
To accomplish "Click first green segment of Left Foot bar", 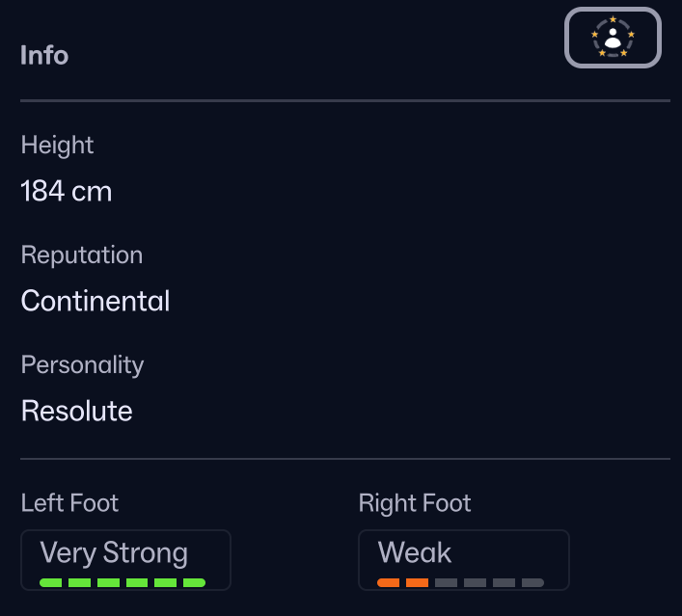I will [x=51, y=583].
